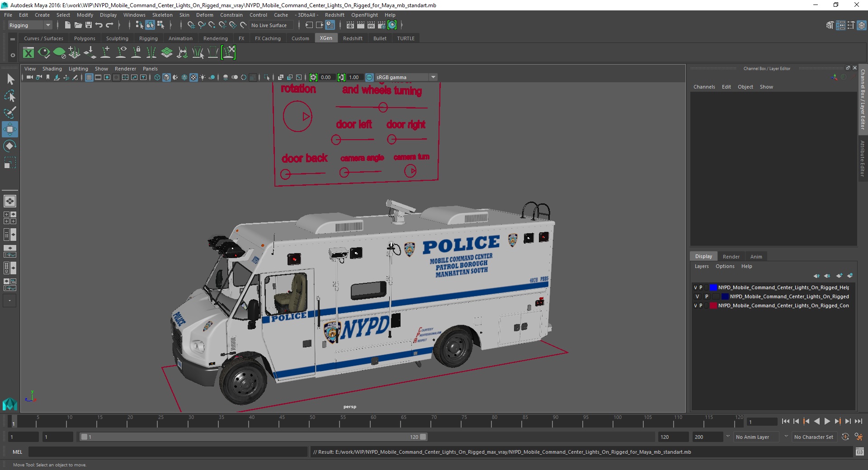The image size is (868, 470).
Task: Activate the Move tool
Action: [x=10, y=129]
